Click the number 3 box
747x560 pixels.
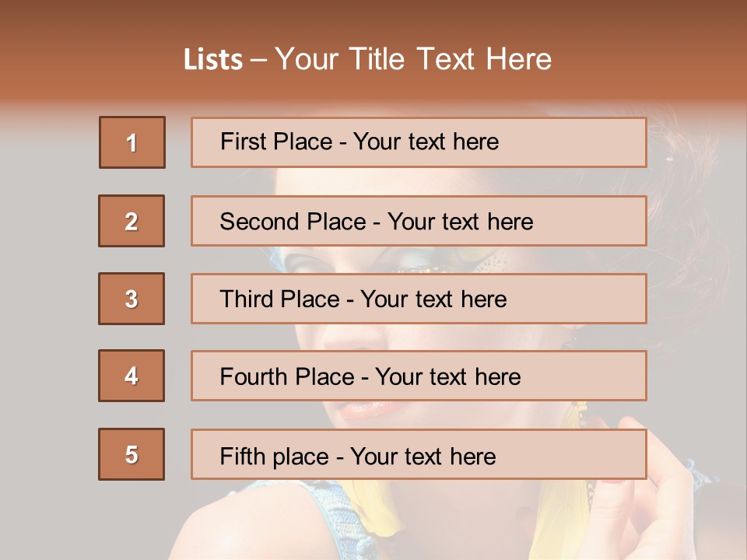[x=132, y=299]
